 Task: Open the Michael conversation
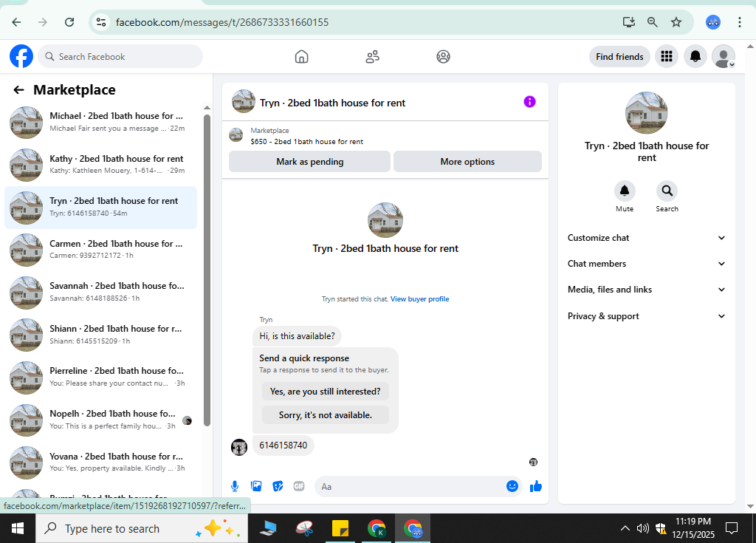(100, 122)
